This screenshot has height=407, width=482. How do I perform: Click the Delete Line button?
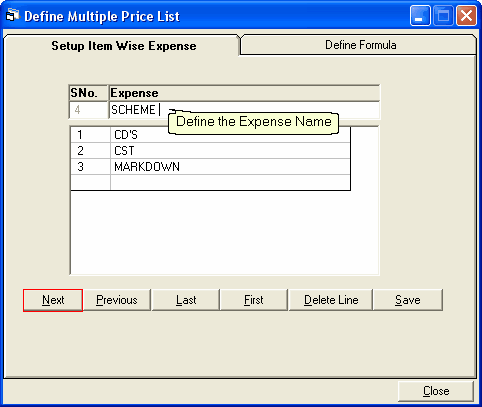pyautogui.click(x=331, y=300)
